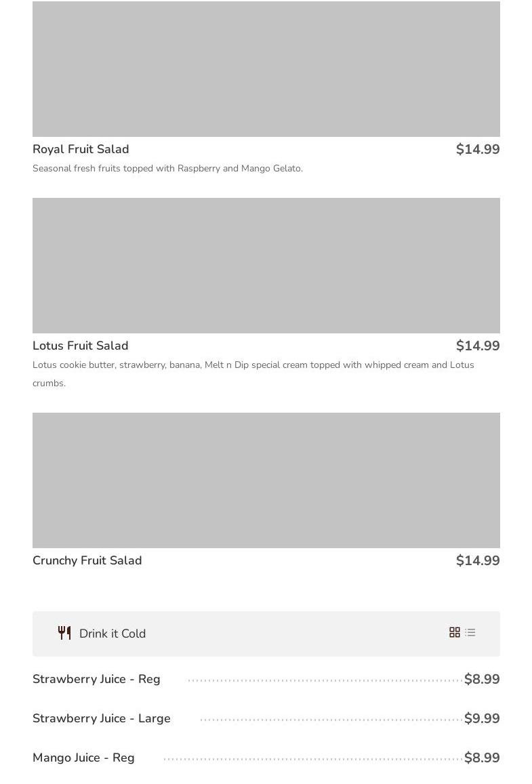Click the Royal Fruit Salad $14.99 price
The image size is (532, 784).
[x=478, y=149]
